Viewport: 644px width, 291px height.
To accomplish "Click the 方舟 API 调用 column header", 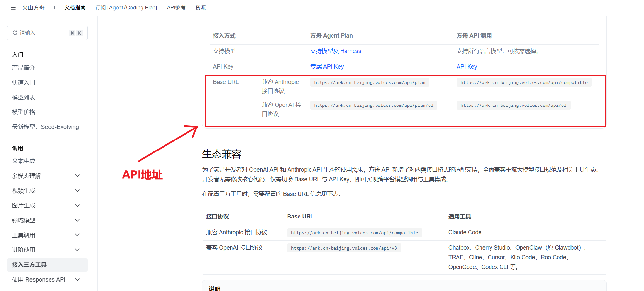I will click(474, 36).
